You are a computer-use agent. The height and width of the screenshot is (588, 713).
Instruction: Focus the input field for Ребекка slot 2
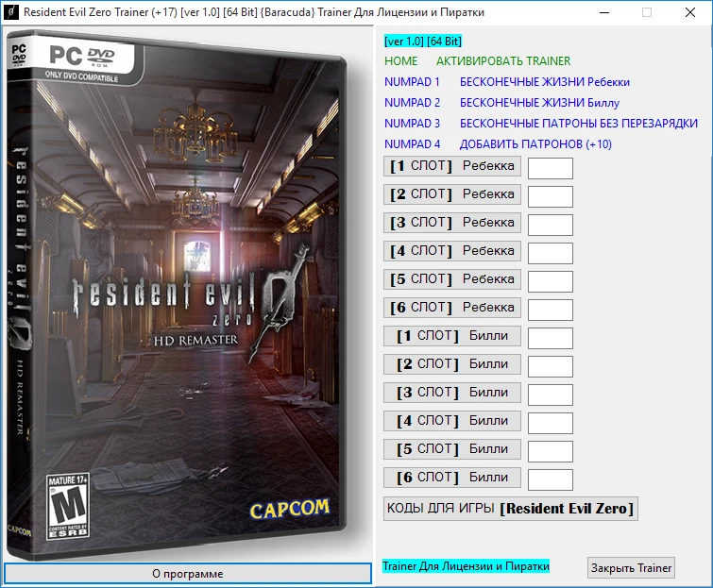pyautogui.click(x=551, y=196)
